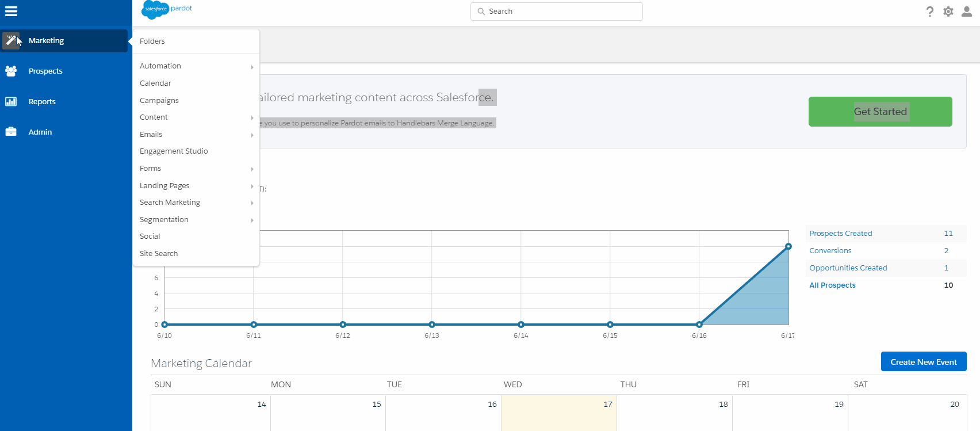Select calendar day 18
This screenshot has height=431, width=980.
(675, 413)
